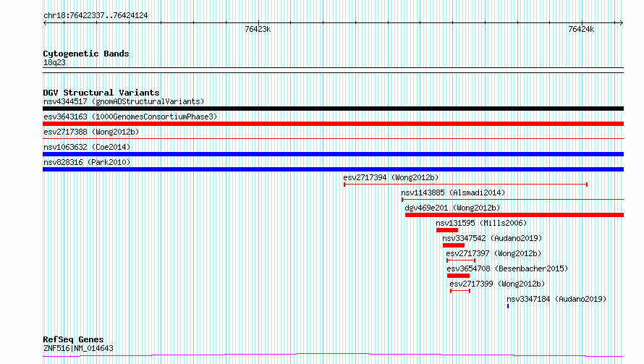
Task: Open the ZNF516|NM_014643 gene label
Action: pos(78,348)
